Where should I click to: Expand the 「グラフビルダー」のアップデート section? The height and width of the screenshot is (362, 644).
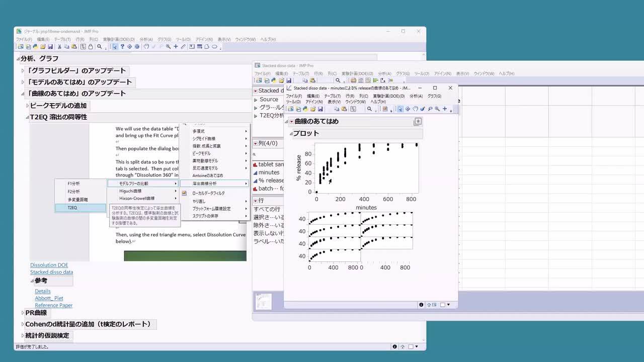[x=23, y=70]
